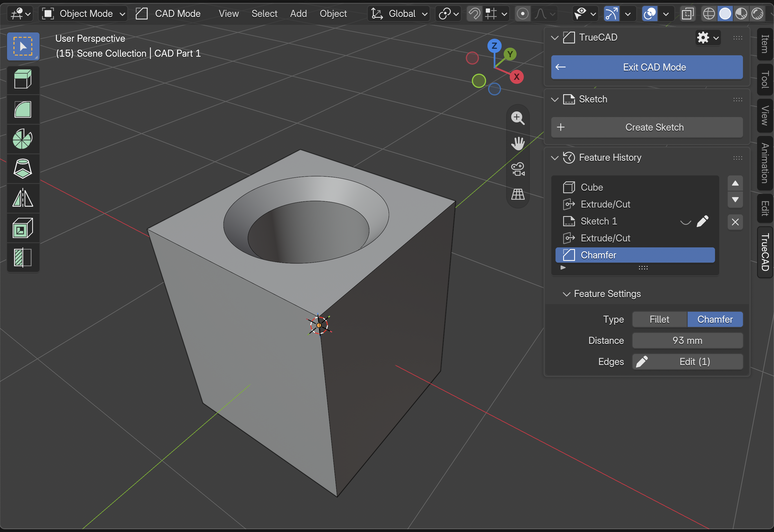
Task: Select the section view tool icon
Action: 23,257
